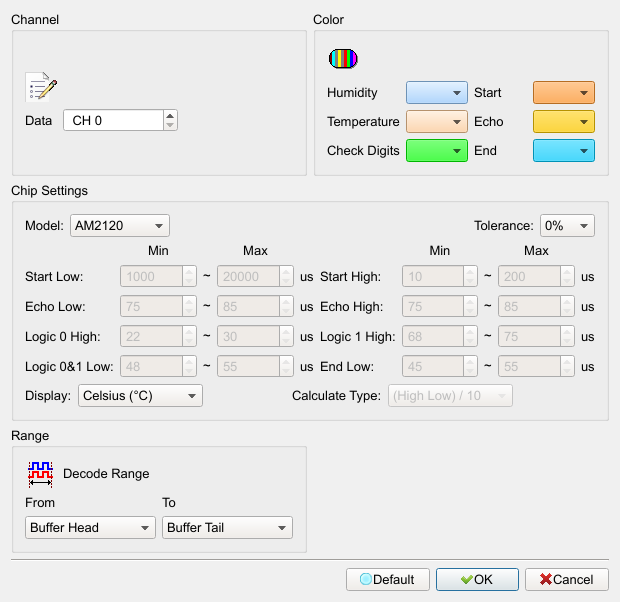Viewport: 620px width, 602px height.
Task: Click the Start High max spinner arrows
Action: tap(567, 276)
